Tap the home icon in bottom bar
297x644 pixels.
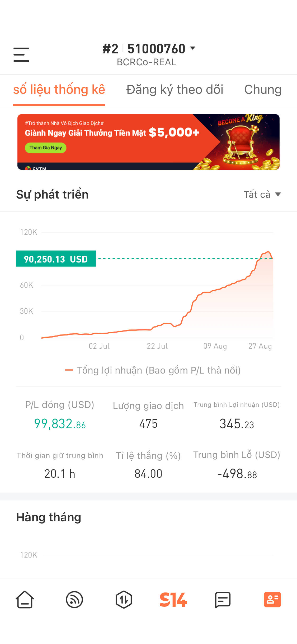[x=25, y=599]
